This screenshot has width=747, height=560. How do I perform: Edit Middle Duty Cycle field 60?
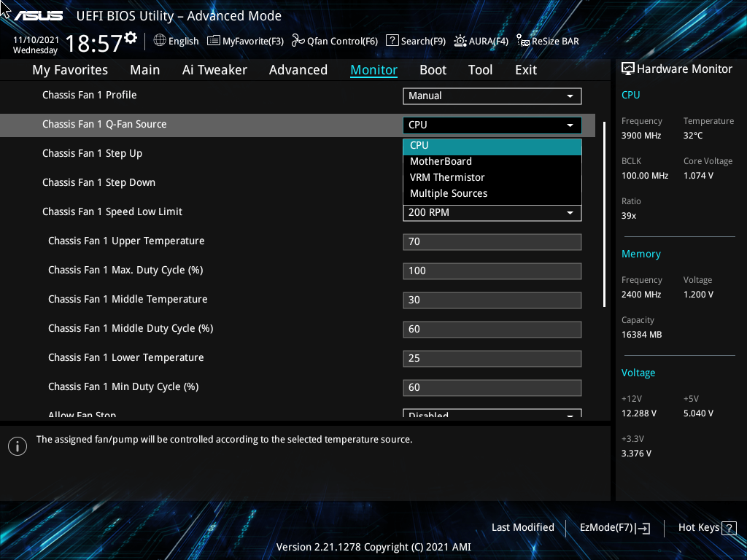tap(492, 329)
